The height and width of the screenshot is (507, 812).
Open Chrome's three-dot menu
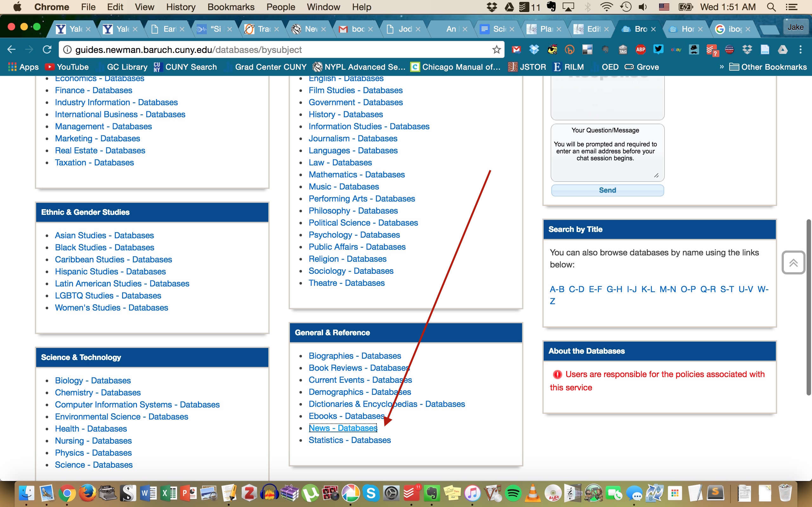pos(801,50)
